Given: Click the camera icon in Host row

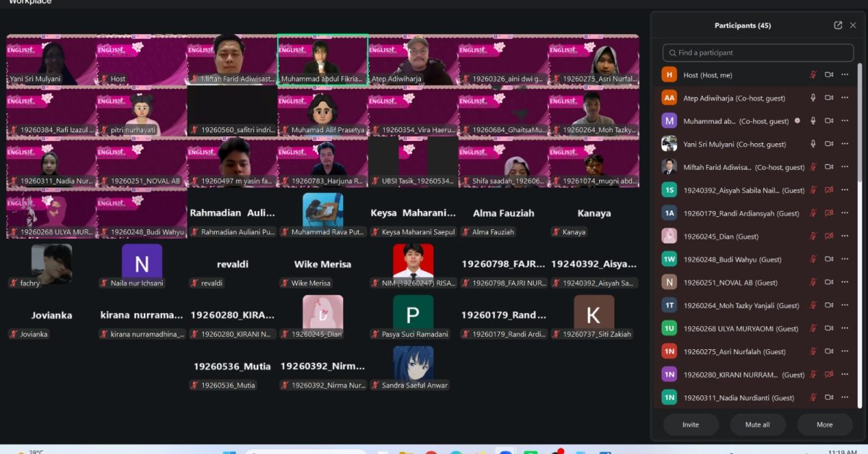Looking at the screenshot, I should (829, 75).
